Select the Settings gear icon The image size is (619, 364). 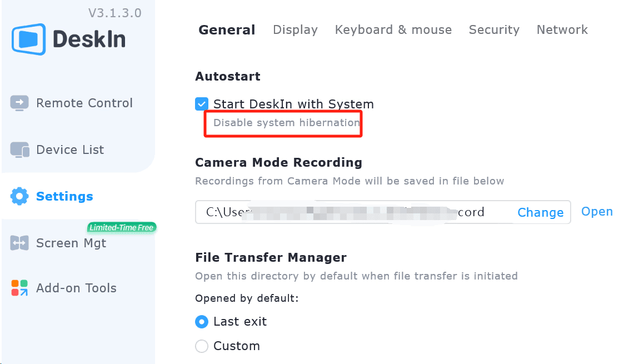tap(19, 196)
